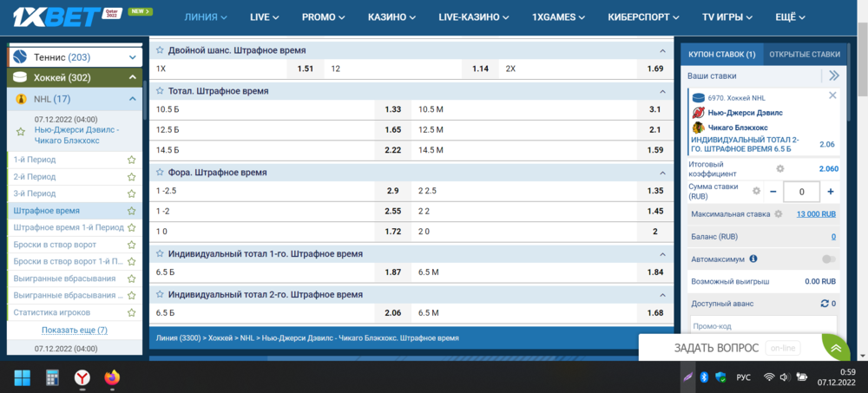Switch to КУПОН СТАВОК tab
Screen dimensions: 868x393
click(721, 55)
